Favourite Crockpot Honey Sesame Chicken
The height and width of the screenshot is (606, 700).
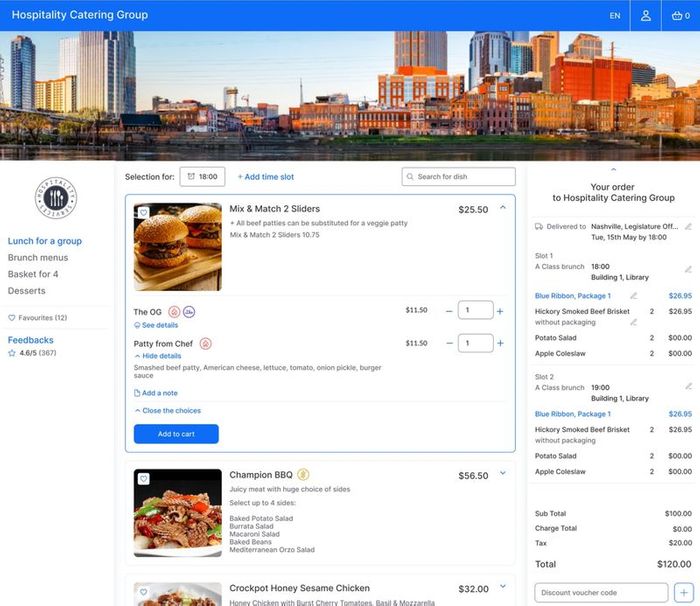point(143,592)
